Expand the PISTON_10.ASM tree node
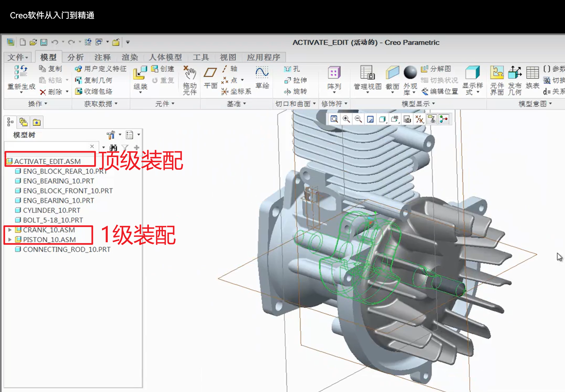Image resolution: width=565 pixels, height=392 pixels. 10,239
